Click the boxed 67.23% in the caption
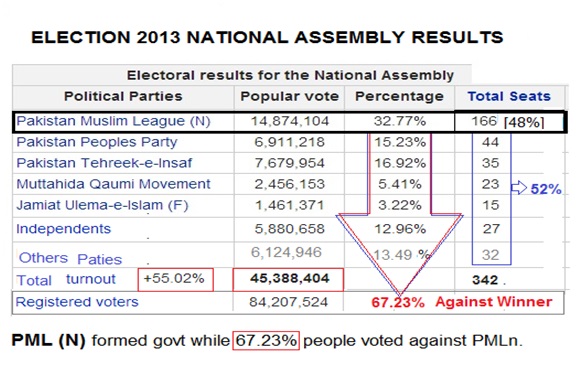The height and width of the screenshot is (366, 583). point(266,340)
